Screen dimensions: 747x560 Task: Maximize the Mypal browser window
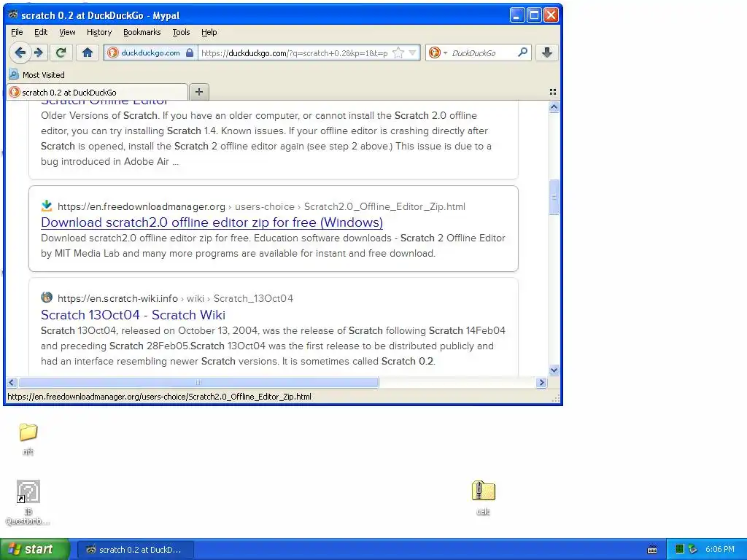[534, 15]
